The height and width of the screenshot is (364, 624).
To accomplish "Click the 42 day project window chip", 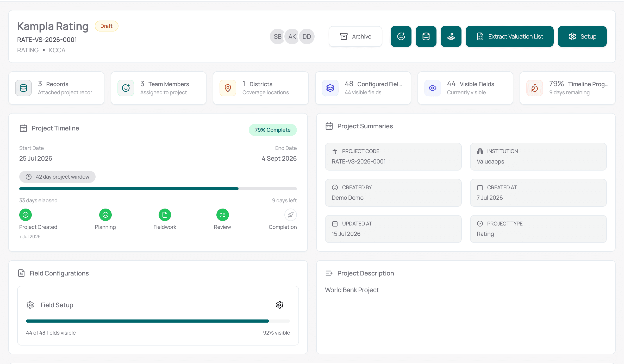I will coord(57,177).
